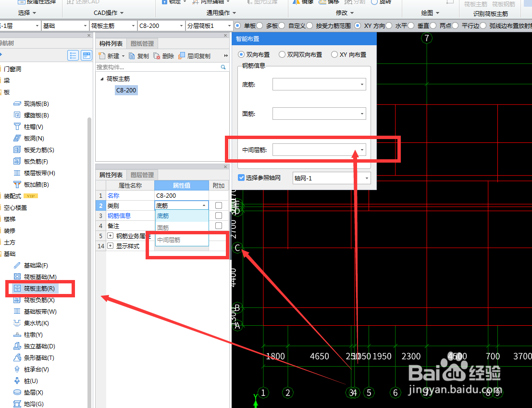Open 桩承台(V) component
This screenshot has width=532, height=408.
pyautogui.click(x=31, y=370)
